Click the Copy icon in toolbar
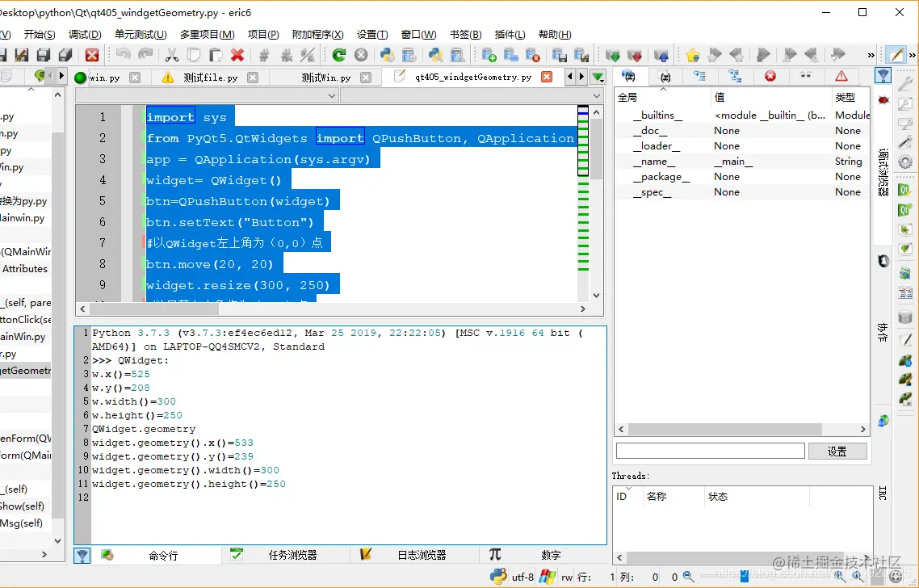The width and height of the screenshot is (919, 588). (x=194, y=55)
